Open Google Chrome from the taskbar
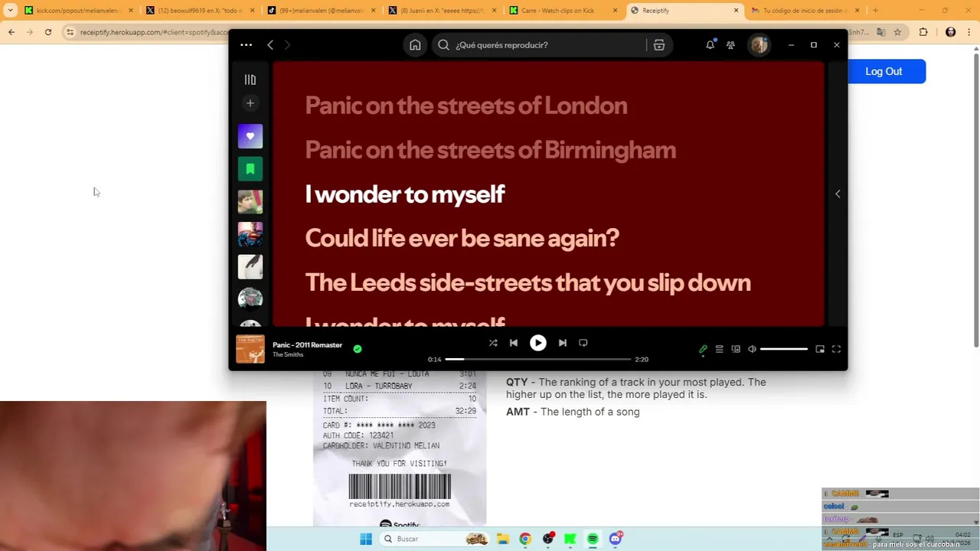The width and height of the screenshot is (980, 551). point(525,539)
